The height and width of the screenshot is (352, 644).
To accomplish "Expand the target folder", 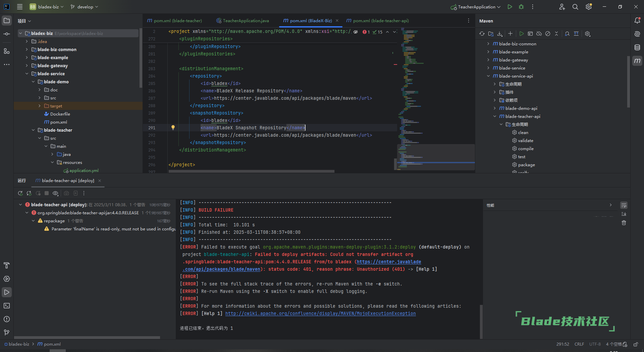I will pyautogui.click(x=40, y=106).
